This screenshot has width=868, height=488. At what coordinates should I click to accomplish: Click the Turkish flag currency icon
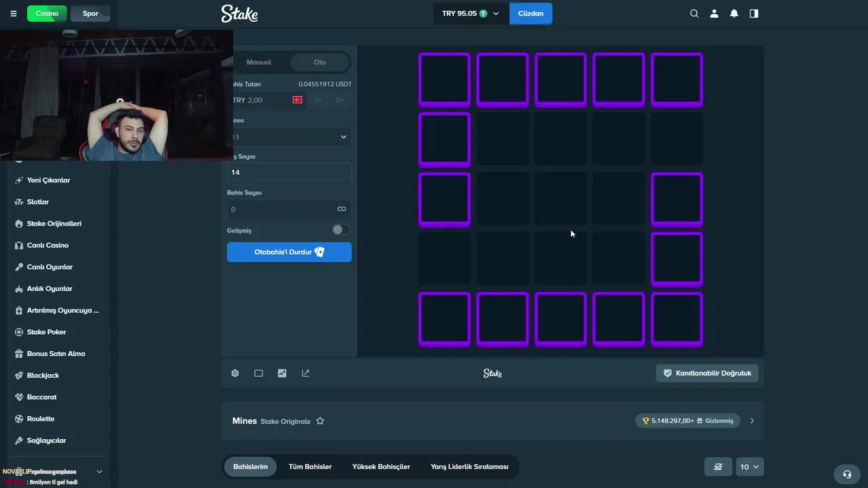297,100
